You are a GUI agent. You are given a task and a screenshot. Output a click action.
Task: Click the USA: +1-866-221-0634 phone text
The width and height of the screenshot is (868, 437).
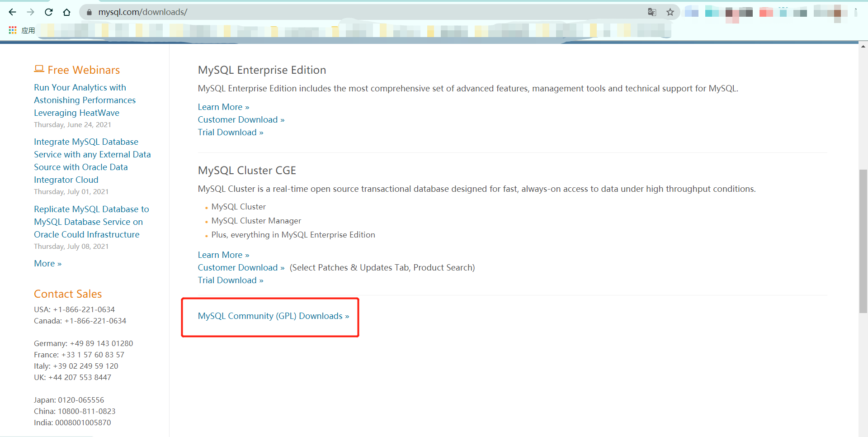pos(74,309)
